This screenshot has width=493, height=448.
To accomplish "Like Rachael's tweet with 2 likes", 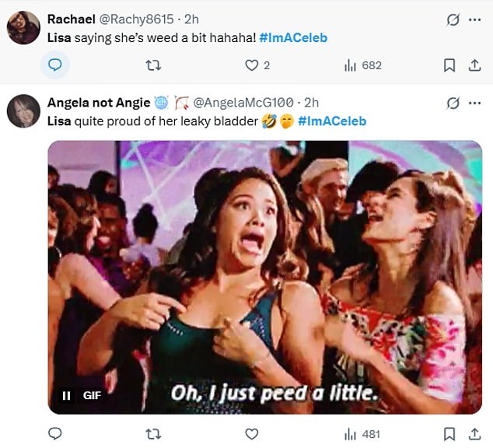I will pos(252,65).
